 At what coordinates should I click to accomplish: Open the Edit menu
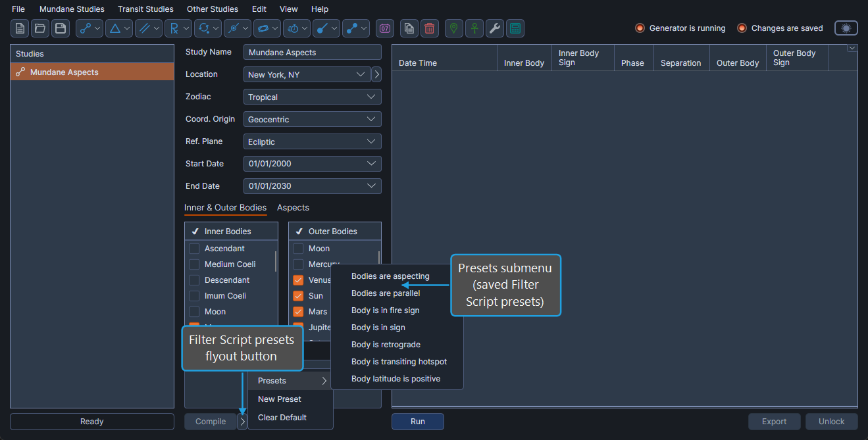(x=259, y=9)
